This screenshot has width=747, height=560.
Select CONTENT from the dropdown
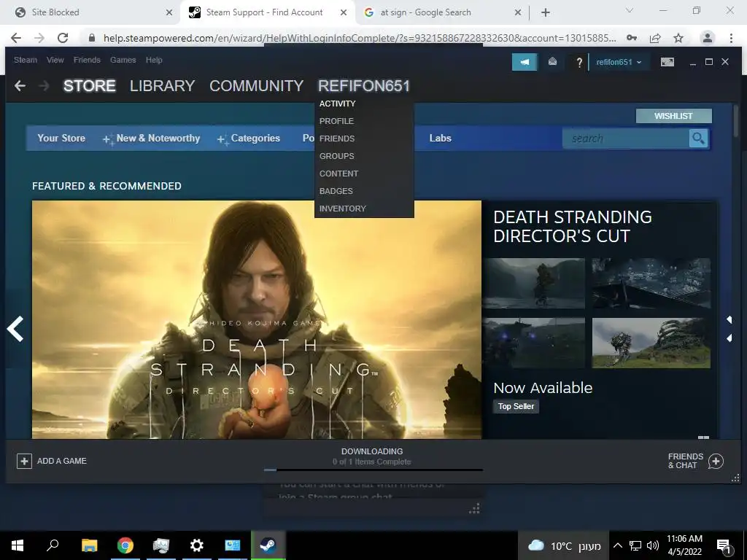338,174
